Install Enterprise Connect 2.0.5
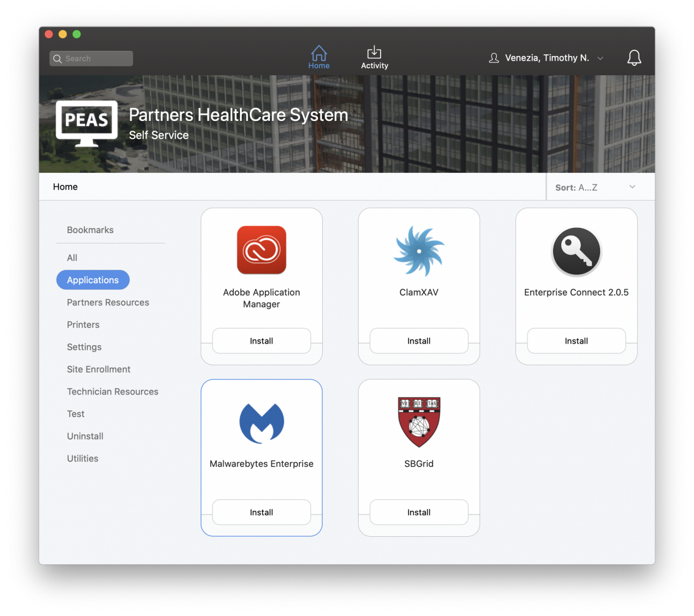The width and height of the screenshot is (694, 616). (x=576, y=341)
